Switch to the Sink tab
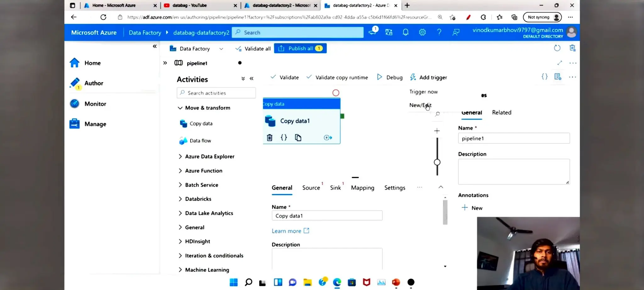The height and width of the screenshot is (290, 644). click(335, 188)
